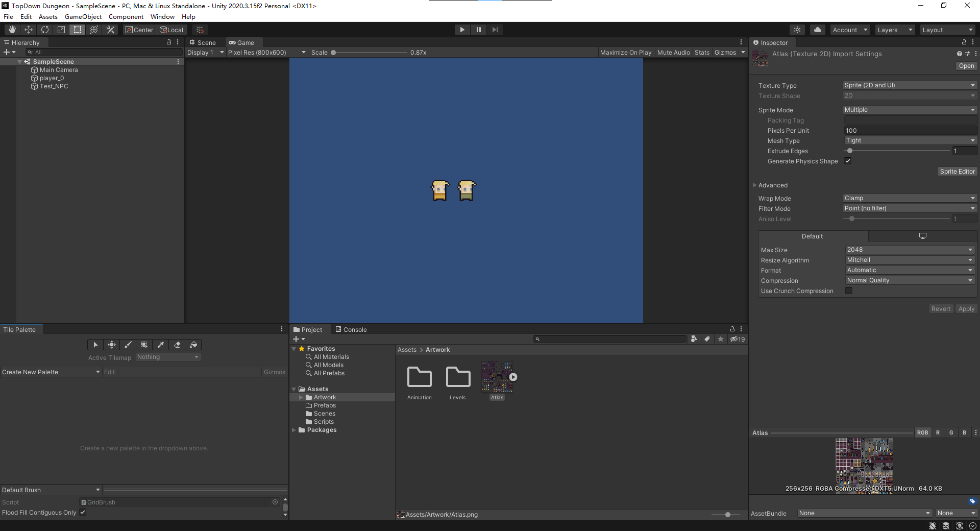Click the Open button in Inspector
Screen dimensions: 980x531
tap(966, 66)
